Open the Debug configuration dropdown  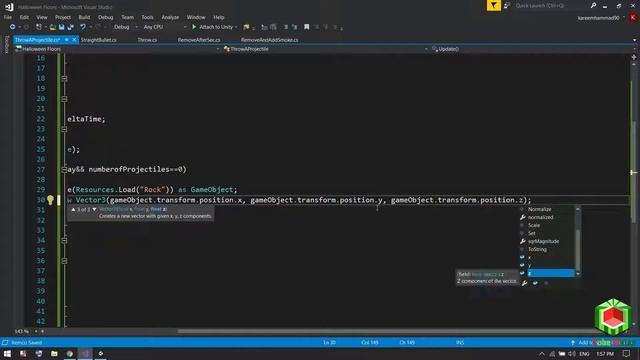[125, 27]
